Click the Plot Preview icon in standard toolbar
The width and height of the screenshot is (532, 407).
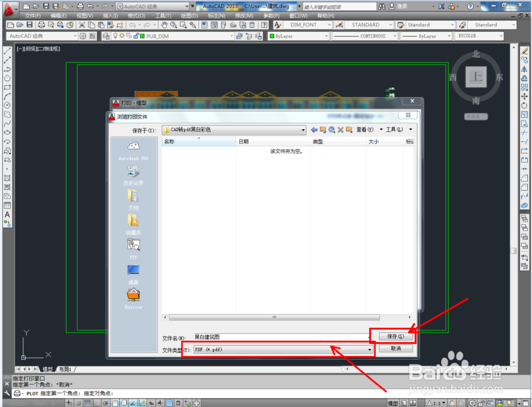[x=51, y=25]
